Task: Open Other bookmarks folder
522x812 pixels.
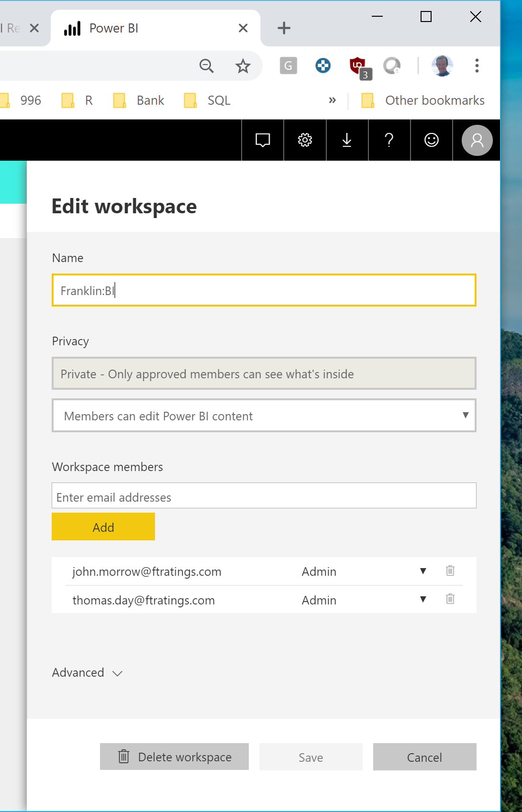Action: (423, 100)
